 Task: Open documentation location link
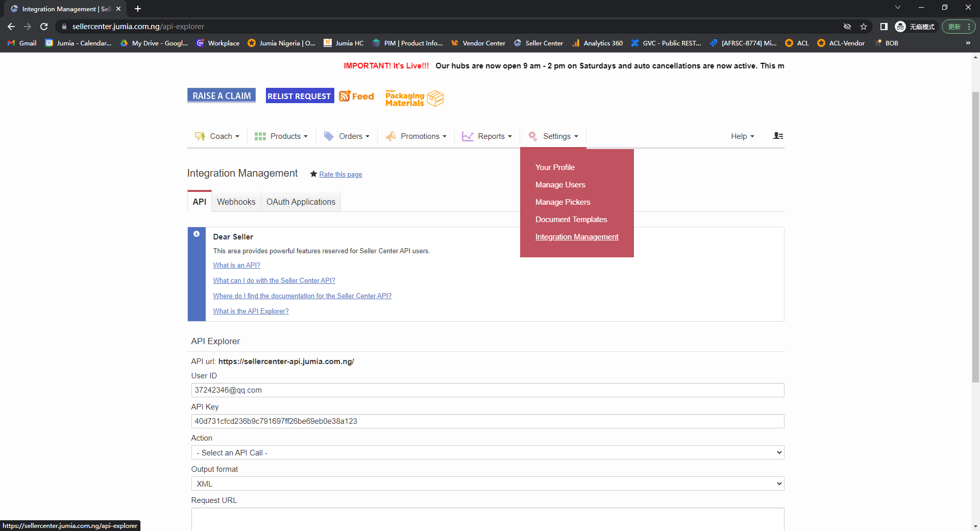pos(302,296)
